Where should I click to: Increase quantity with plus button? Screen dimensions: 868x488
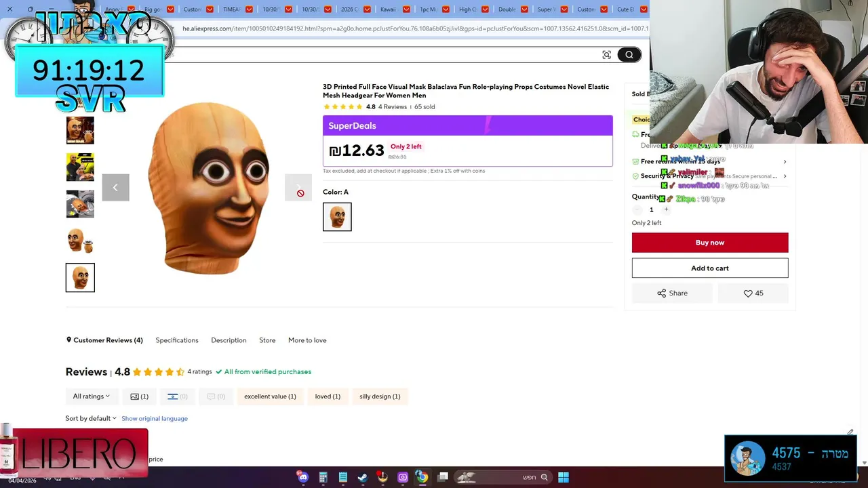pyautogui.click(x=666, y=209)
